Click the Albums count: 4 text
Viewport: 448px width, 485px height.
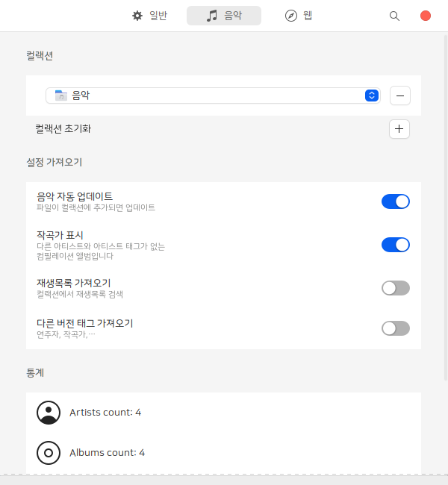click(107, 452)
